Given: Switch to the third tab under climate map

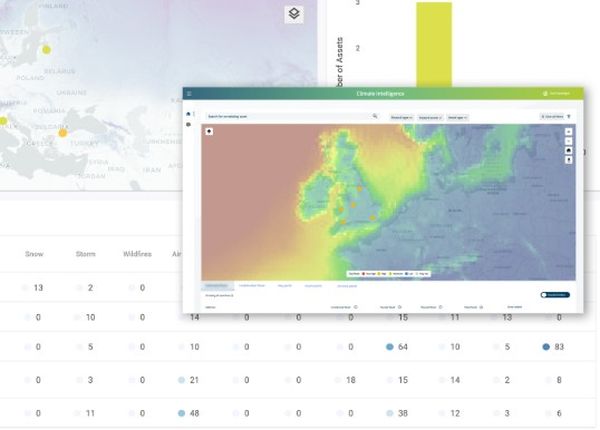Looking at the screenshot, I should 285,286.
